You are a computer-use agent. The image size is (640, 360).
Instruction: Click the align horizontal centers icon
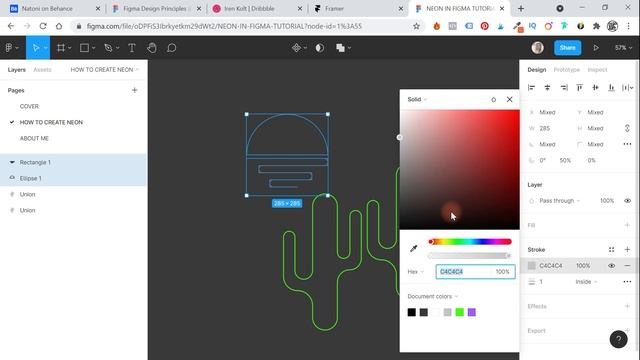(547, 87)
